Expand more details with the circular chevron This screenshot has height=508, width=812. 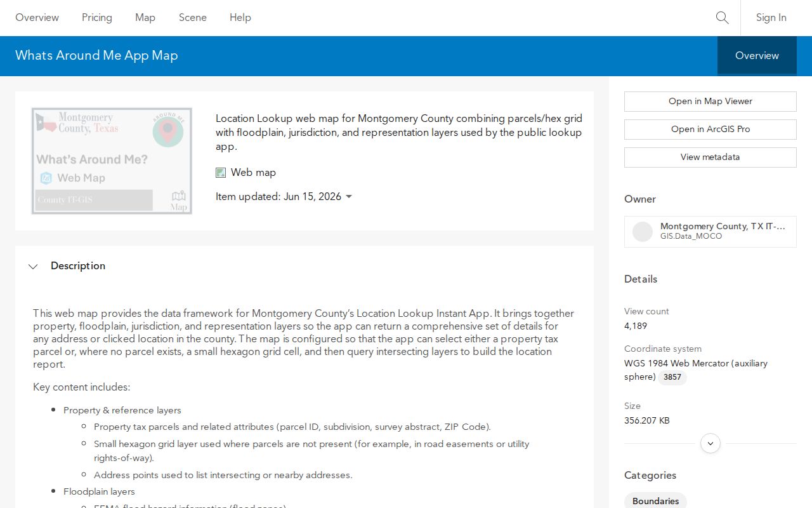pyautogui.click(x=710, y=443)
